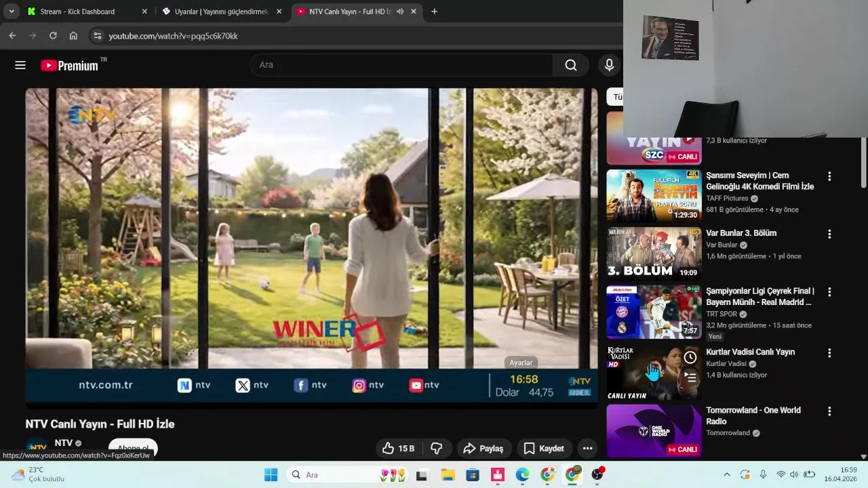Open Windows Start menu
The image size is (868, 488).
[271, 474]
